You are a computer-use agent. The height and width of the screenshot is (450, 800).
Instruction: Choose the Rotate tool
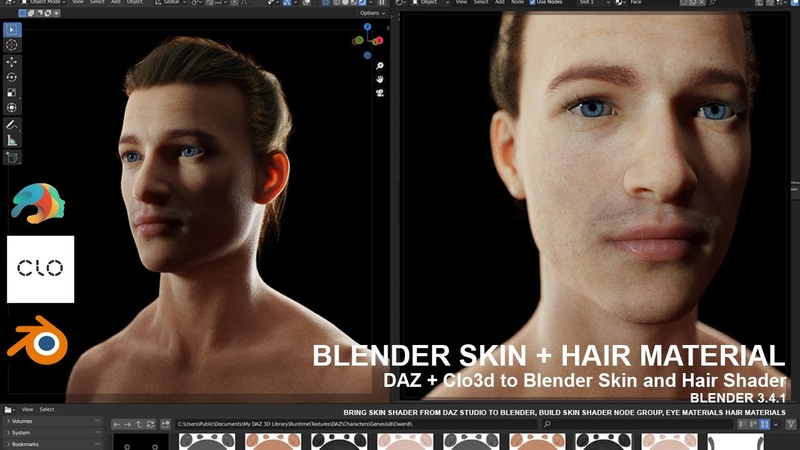click(12, 77)
